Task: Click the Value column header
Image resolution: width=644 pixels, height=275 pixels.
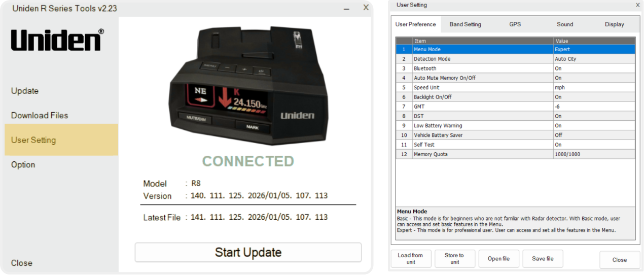Action: 594,41
